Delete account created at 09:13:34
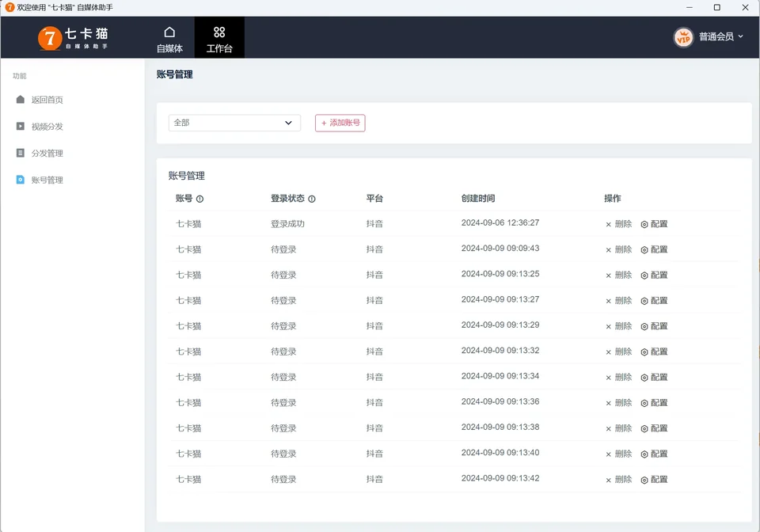The image size is (760, 532). pos(618,377)
